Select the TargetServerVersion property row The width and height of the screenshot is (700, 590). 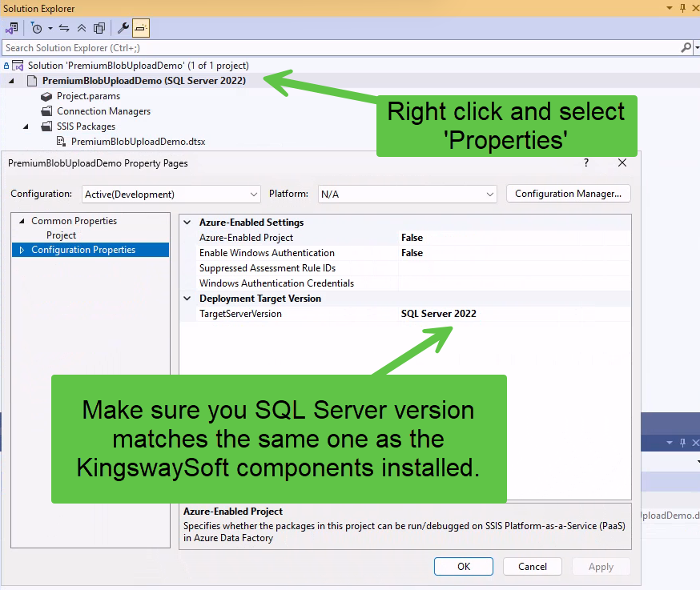405,314
